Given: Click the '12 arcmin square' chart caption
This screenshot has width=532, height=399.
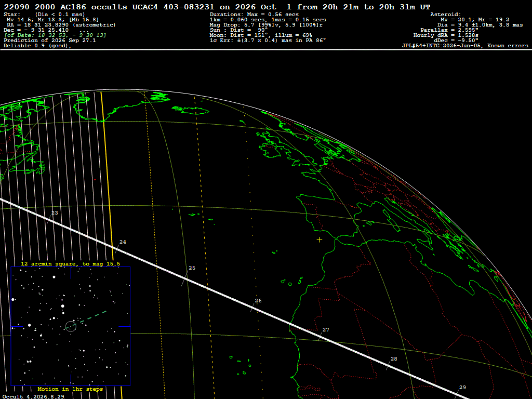Looking at the screenshot, I should (70, 263).
